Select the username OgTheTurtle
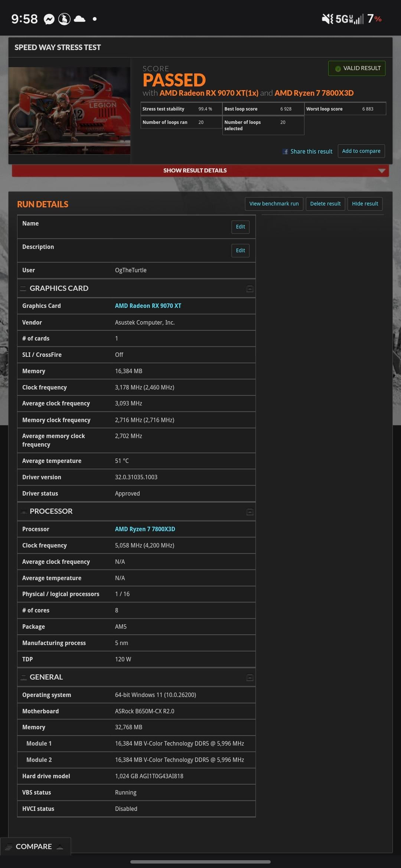The height and width of the screenshot is (868, 401). (131, 270)
